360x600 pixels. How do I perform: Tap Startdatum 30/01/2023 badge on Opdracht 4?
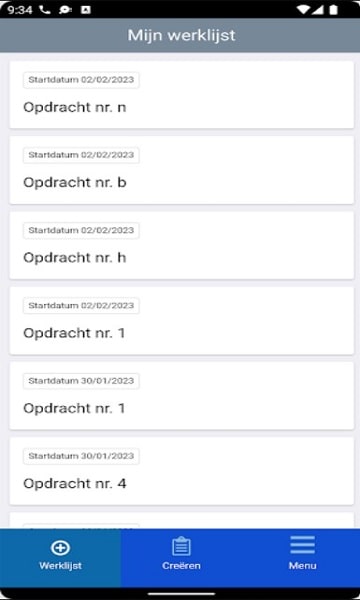tap(81, 456)
